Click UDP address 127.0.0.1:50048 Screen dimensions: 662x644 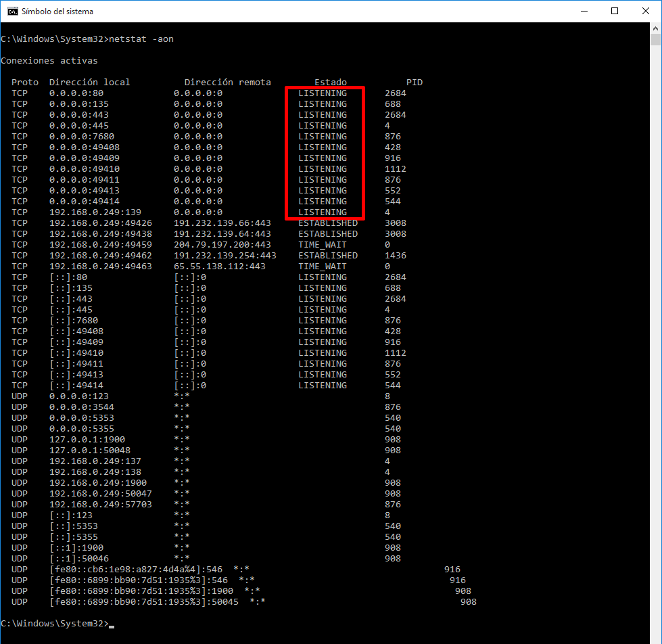click(x=89, y=451)
